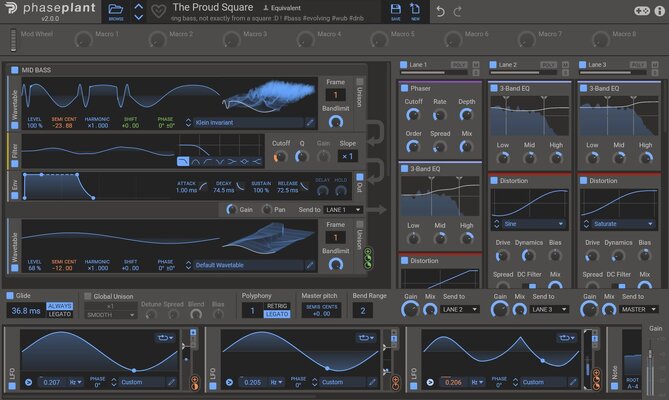Image resolution: width=669 pixels, height=400 pixels.
Task: Open the preset Browse folder icon
Action: [116, 11]
